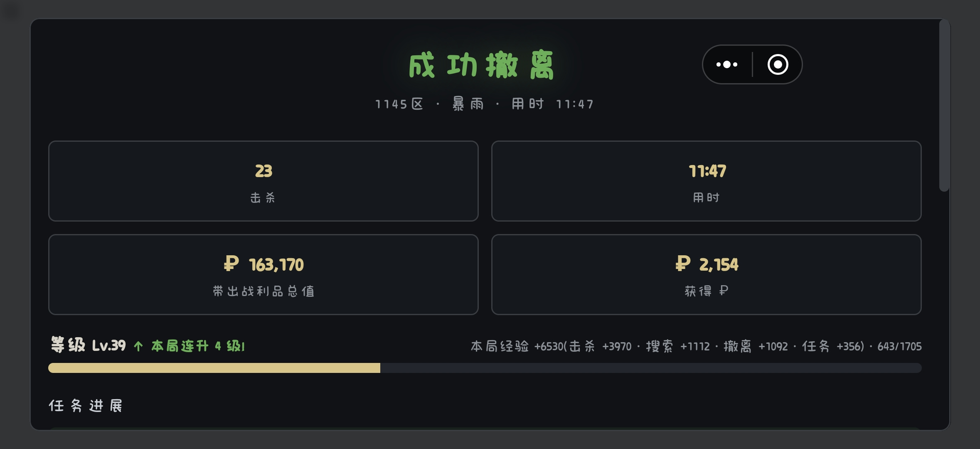Select the 击杀 23 stat card
The height and width of the screenshot is (449, 980).
tap(263, 181)
